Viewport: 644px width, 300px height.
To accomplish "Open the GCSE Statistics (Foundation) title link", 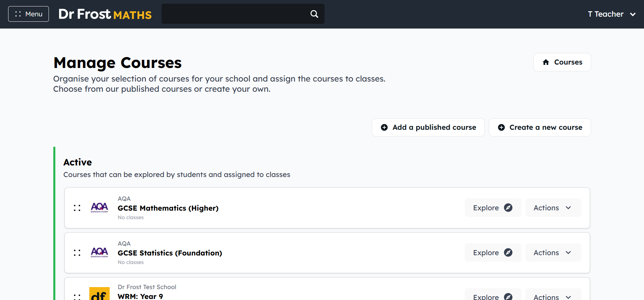I will click(x=170, y=253).
